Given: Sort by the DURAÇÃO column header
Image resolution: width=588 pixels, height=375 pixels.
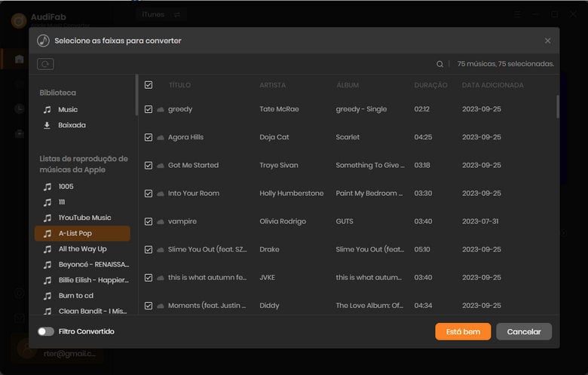Looking at the screenshot, I should coord(430,85).
